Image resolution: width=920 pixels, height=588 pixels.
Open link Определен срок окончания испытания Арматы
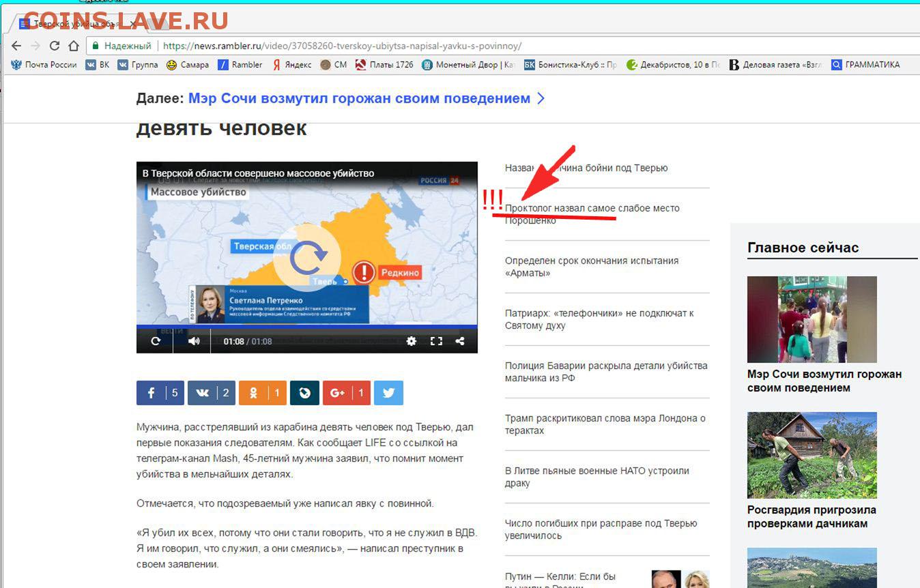pyautogui.click(x=592, y=267)
